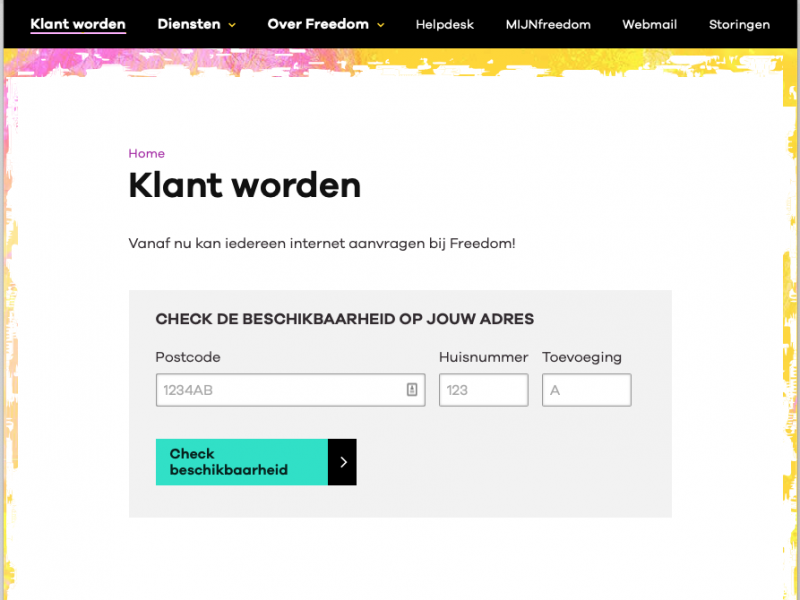Navigate to MIJNfreedom

(548, 24)
